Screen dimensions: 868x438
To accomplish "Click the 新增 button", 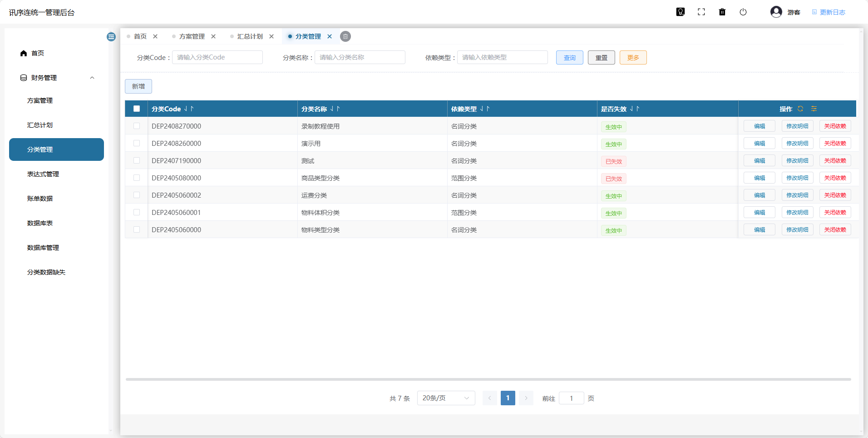I will click(x=138, y=86).
